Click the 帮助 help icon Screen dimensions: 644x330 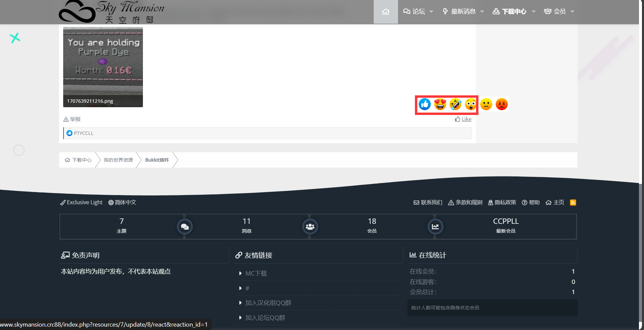[531, 202]
